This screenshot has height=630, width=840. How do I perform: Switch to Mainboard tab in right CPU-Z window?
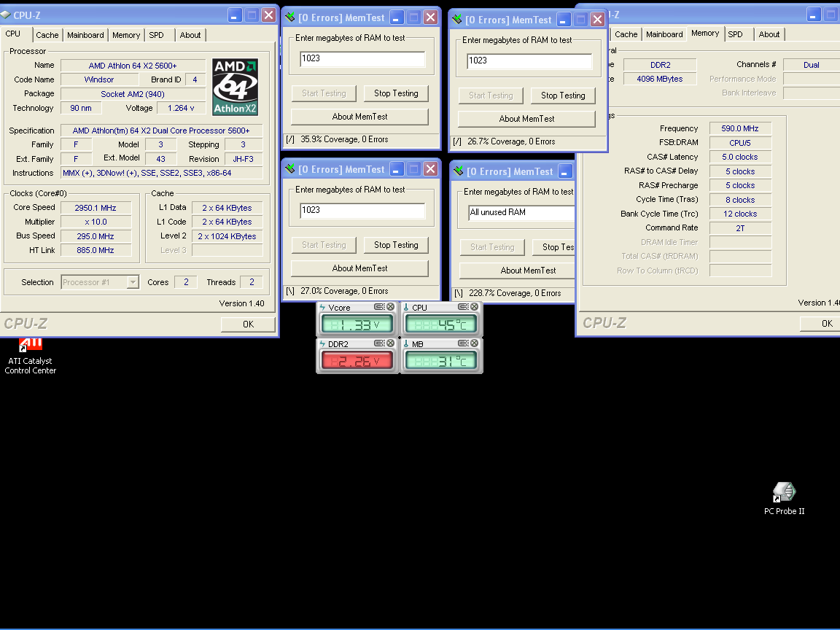tap(664, 34)
